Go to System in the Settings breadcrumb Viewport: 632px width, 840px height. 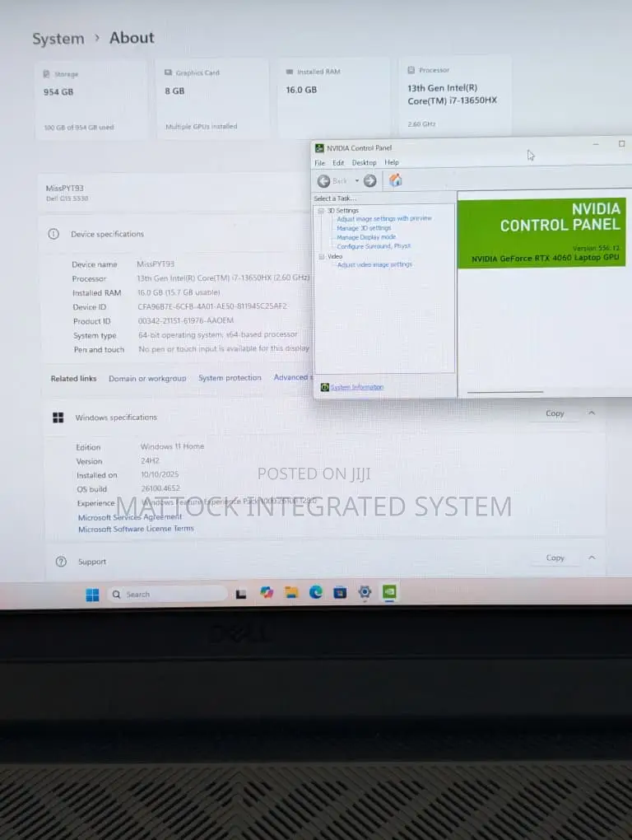click(x=58, y=39)
